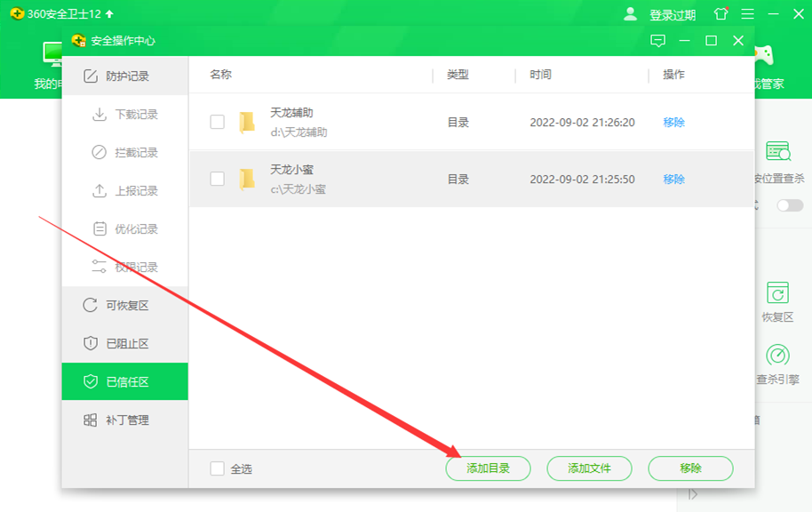The width and height of the screenshot is (812, 512).
Task: Open 拦截记录 in the sidebar
Action: 124,152
